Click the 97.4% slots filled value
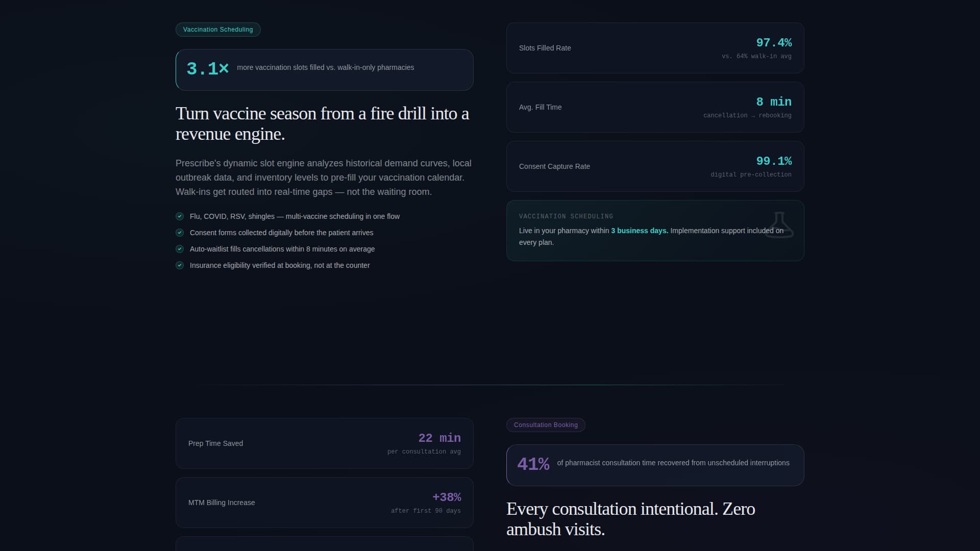Image resolution: width=980 pixels, height=551 pixels. point(774,43)
